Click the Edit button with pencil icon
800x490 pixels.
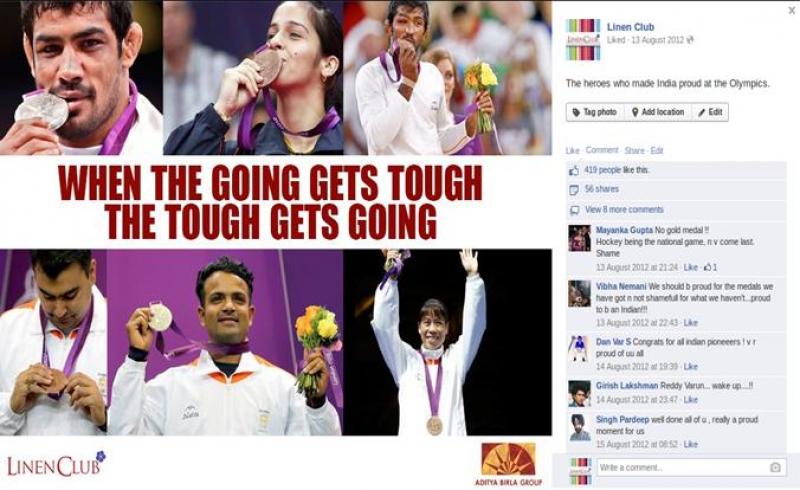coord(710,112)
